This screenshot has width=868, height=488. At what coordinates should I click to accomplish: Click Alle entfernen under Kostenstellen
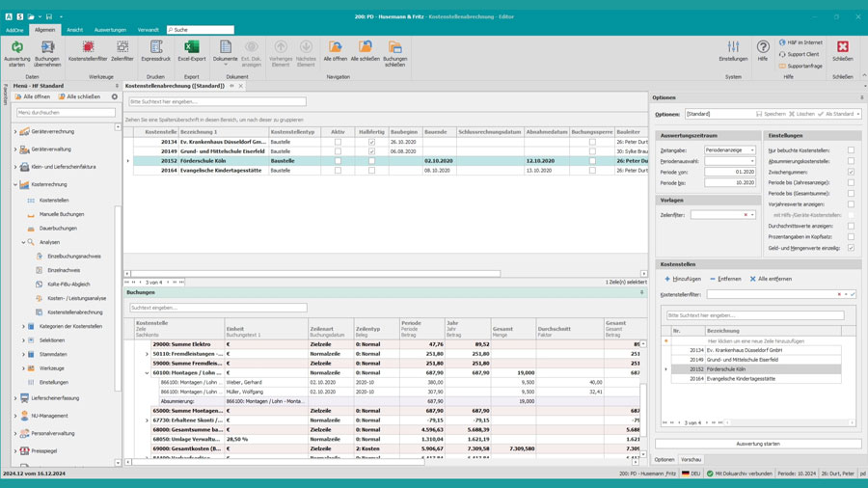coord(771,279)
